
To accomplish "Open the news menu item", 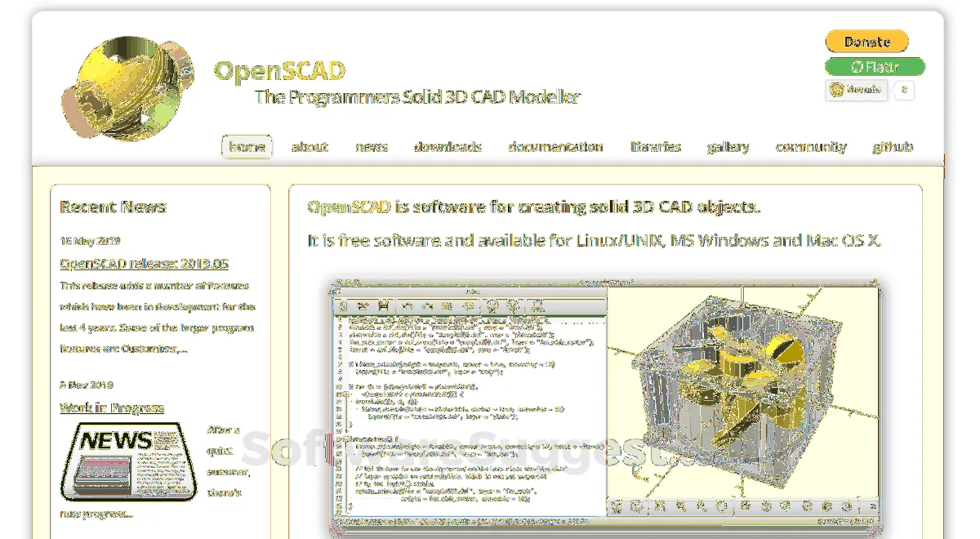I will click(371, 147).
